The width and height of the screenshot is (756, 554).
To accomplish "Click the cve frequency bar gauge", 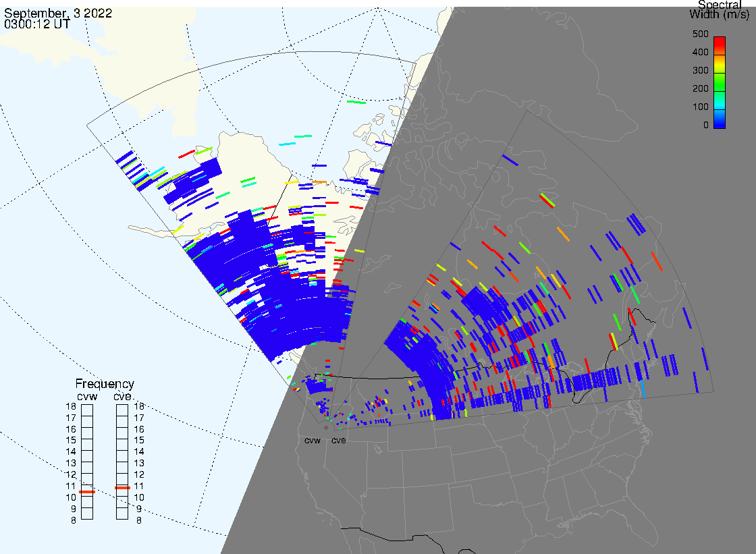I will point(122,462).
